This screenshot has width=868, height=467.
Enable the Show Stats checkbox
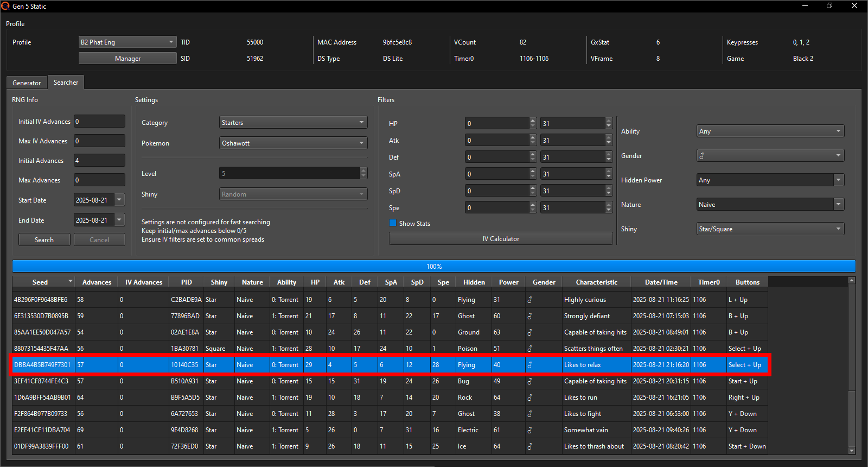[393, 223]
